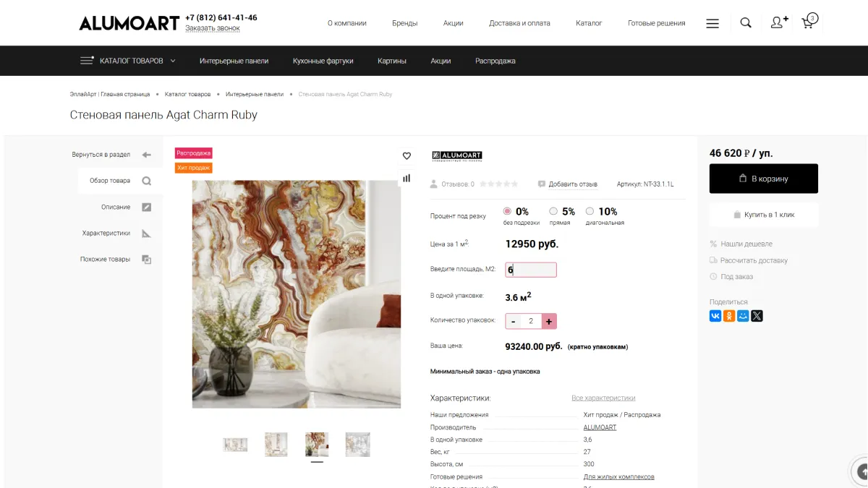The width and height of the screenshot is (868, 488).
Task: Expand the КАТАЛОГ ТОВАРОВ dropdown
Action: click(129, 61)
